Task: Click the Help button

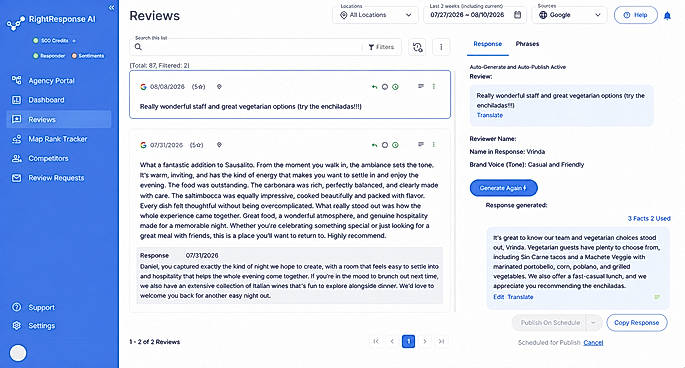Action: pos(635,15)
